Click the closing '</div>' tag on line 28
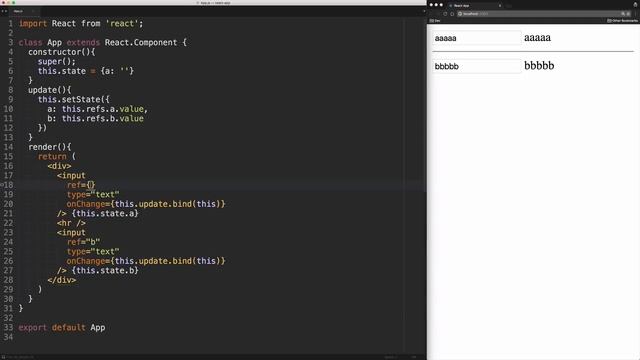Image resolution: width=640 pixels, height=360 pixels. (62, 280)
